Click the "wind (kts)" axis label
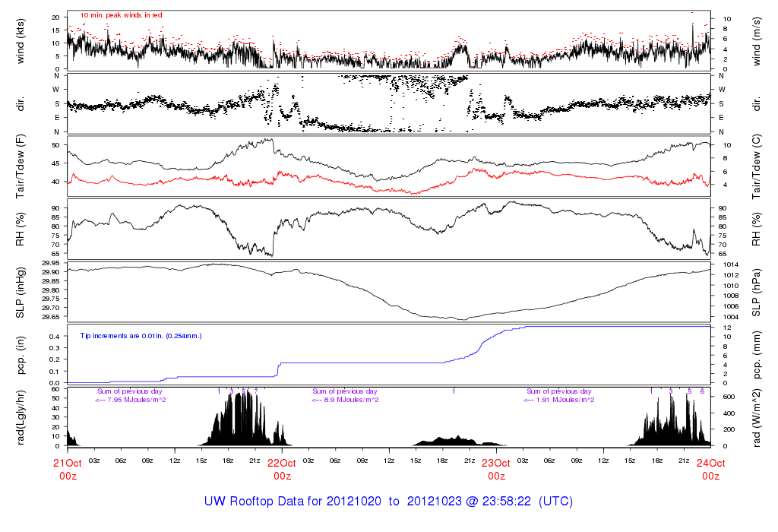This screenshot has width=778, height=532. (21, 40)
